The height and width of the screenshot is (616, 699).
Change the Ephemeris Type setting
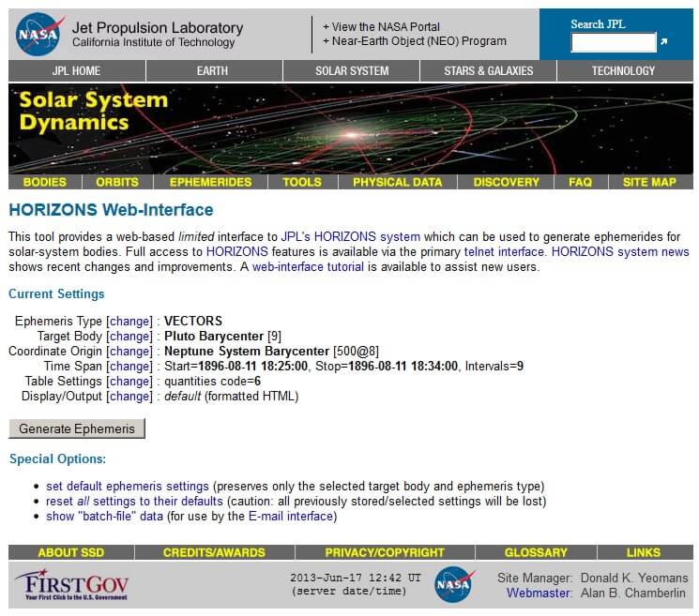tap(129, 321)
